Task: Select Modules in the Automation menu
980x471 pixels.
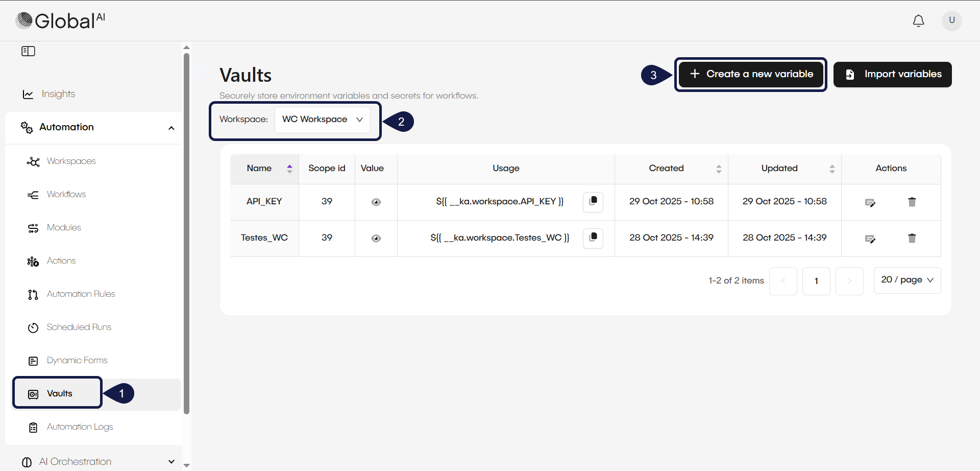Action: [64, 227]
